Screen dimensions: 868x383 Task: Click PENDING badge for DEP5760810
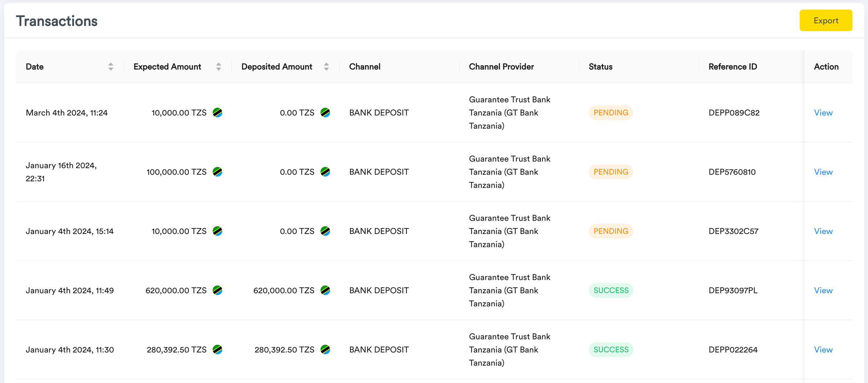[610, 172]
